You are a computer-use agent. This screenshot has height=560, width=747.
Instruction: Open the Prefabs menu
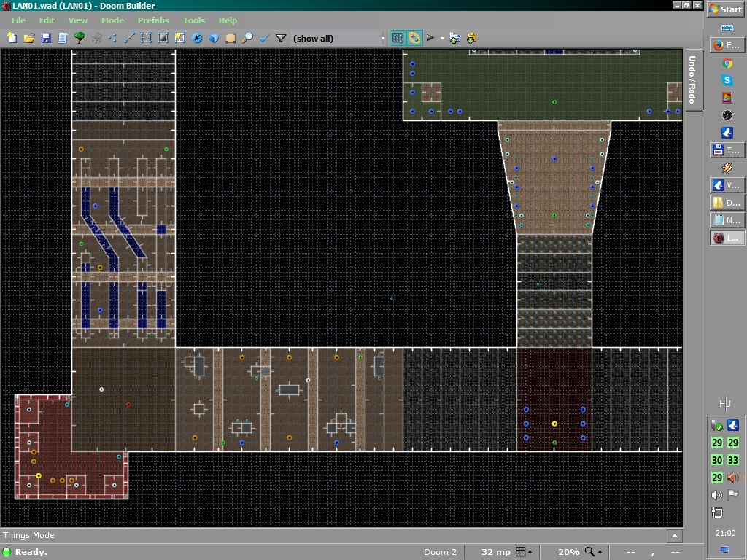(153, 20)
